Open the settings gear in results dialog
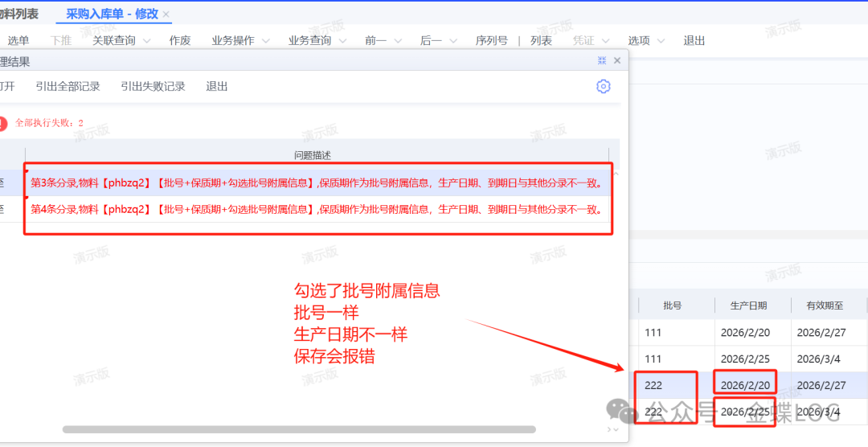 [x=603, y=86]
